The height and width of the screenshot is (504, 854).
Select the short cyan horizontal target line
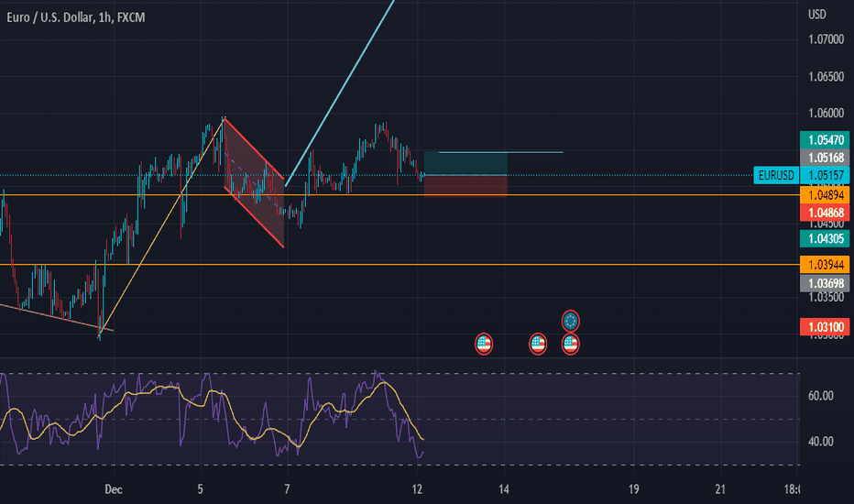[x=500, y=152]
